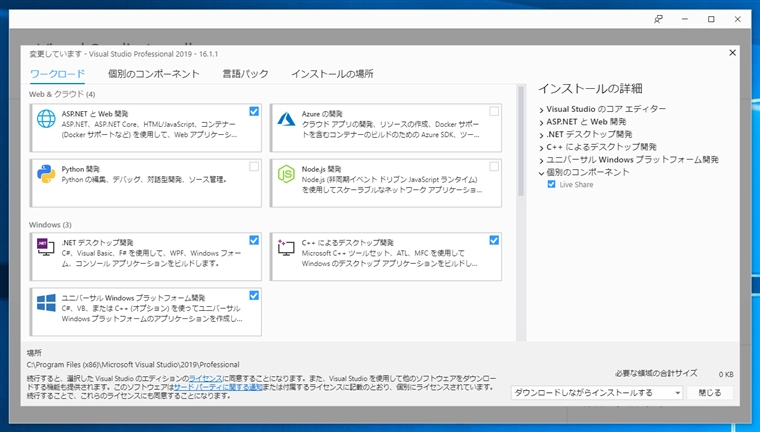Switch to the 個別のコンポーネント tab
The image size is (760, 432).
(154, 74)
